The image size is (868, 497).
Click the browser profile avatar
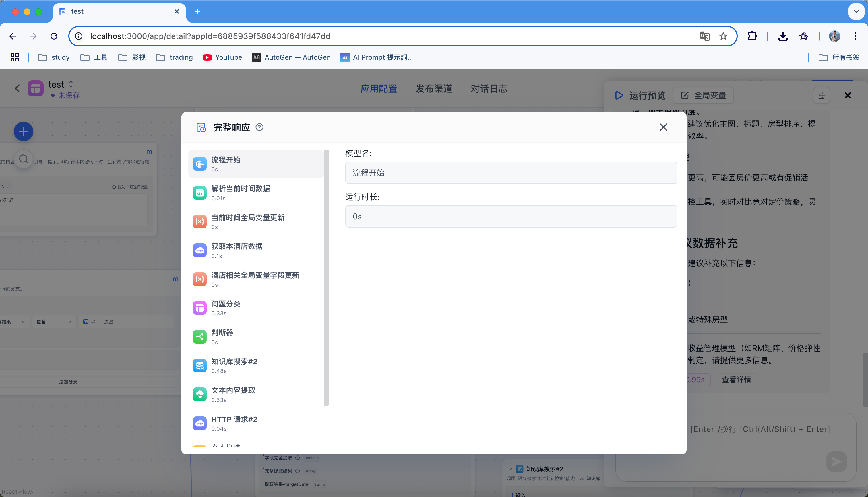(x=834, y=36)
